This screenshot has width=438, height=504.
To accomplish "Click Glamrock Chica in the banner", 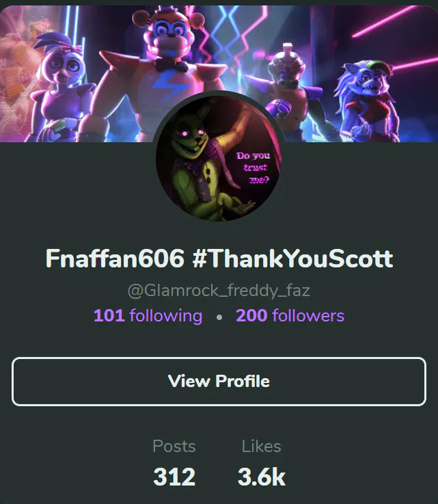I will click(x=61, y=88).
